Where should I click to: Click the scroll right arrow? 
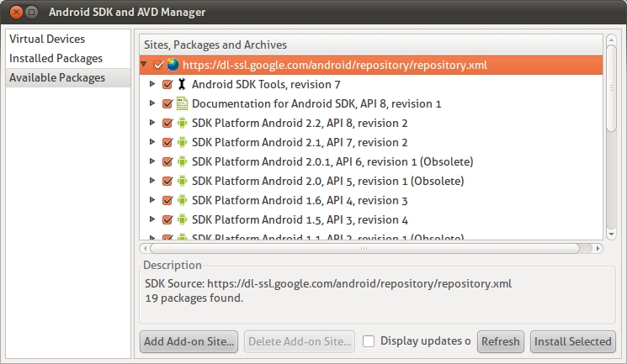598,249
